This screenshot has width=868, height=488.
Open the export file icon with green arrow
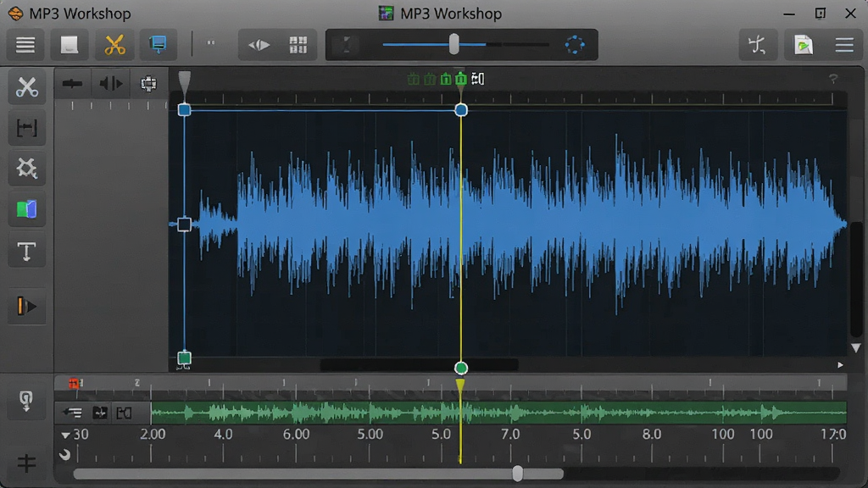pos(803,45)
